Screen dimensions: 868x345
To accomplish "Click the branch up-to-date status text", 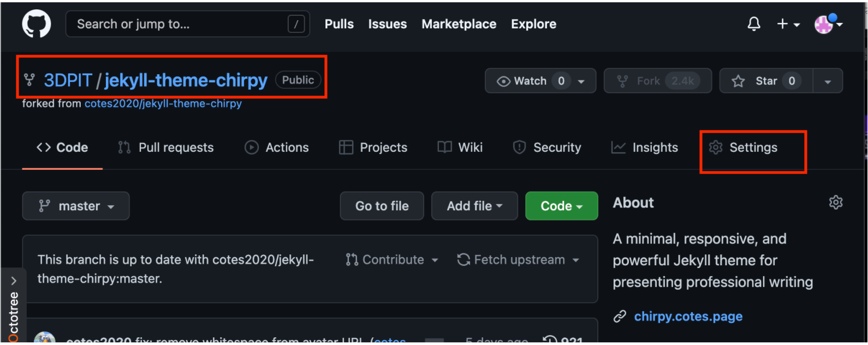I will (176, 269).
